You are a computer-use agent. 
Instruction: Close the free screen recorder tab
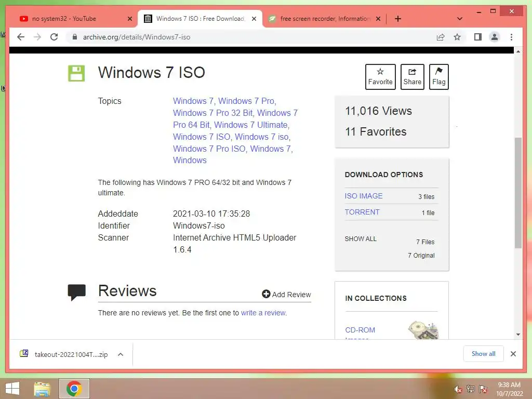click(x=378, y=19)
